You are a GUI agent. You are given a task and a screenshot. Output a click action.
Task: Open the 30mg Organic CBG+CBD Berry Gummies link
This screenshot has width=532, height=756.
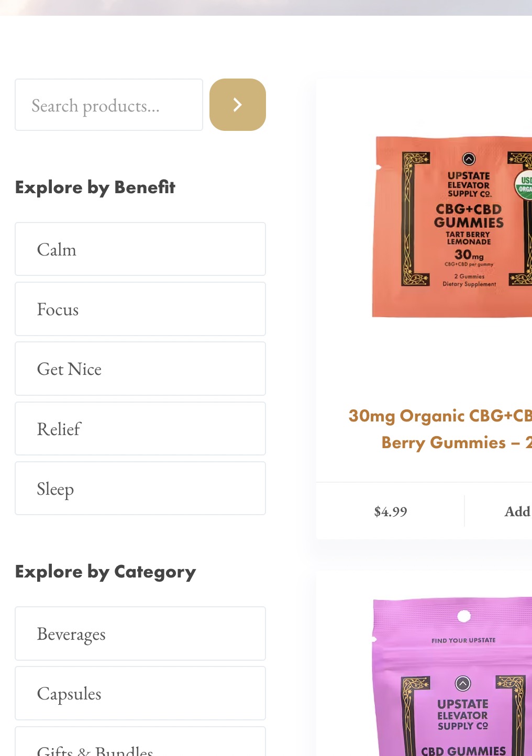point(440,429)
